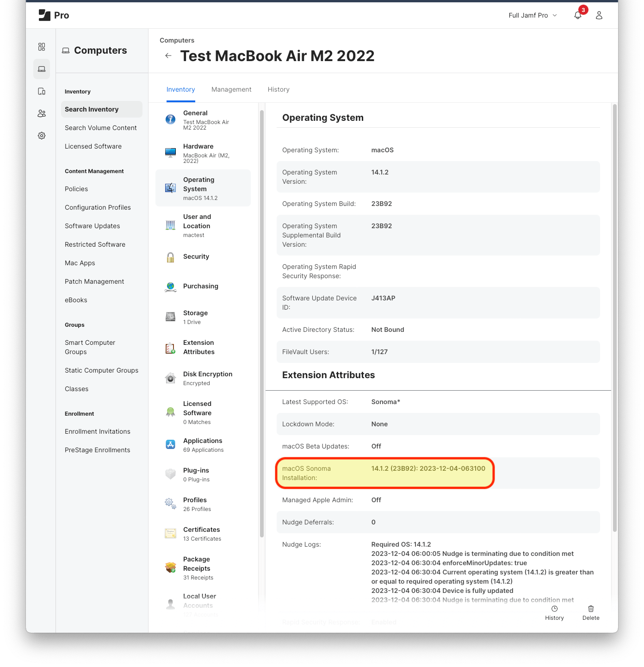Click the Plug-ins block icon
Image resolution: width=644 pixels, height=667 pixels.
click(170, 474)
